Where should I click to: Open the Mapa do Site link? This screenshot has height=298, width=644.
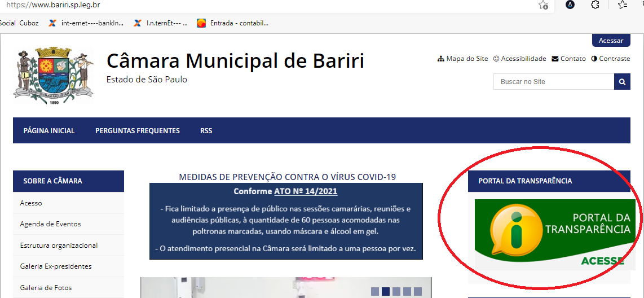(463, 59)
